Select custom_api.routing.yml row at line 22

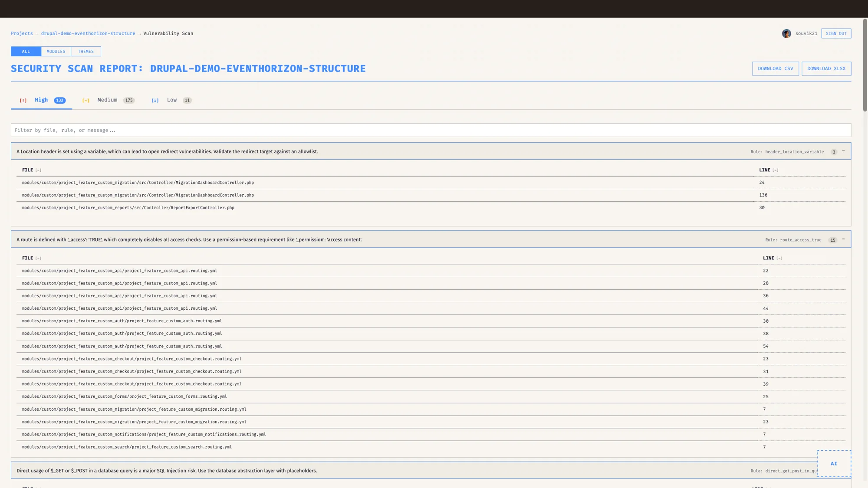(431, 271)
